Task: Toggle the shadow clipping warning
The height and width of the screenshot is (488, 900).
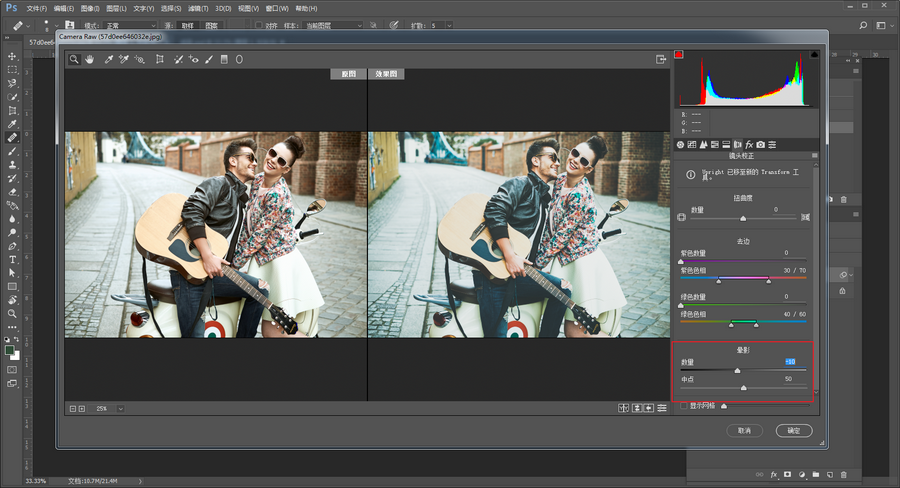Action: 678,53
